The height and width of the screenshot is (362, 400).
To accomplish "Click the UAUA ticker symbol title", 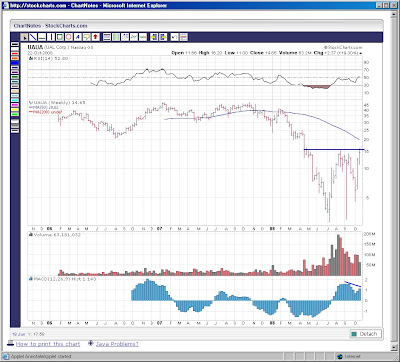I will (35, 47).
